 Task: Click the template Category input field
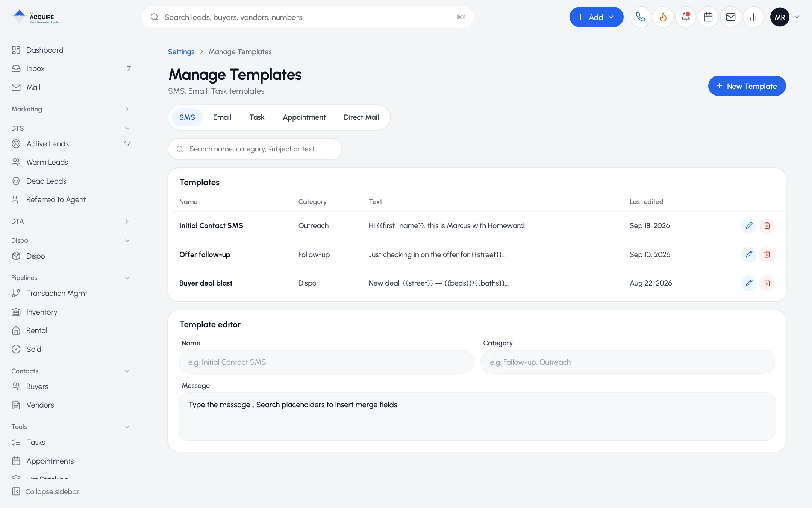(x=627, y=362)
